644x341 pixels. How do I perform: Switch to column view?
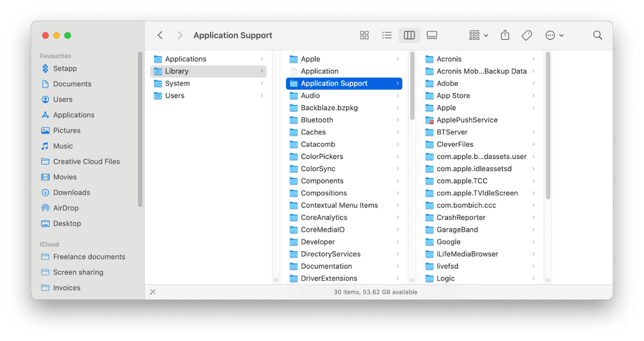click(409, 35)
